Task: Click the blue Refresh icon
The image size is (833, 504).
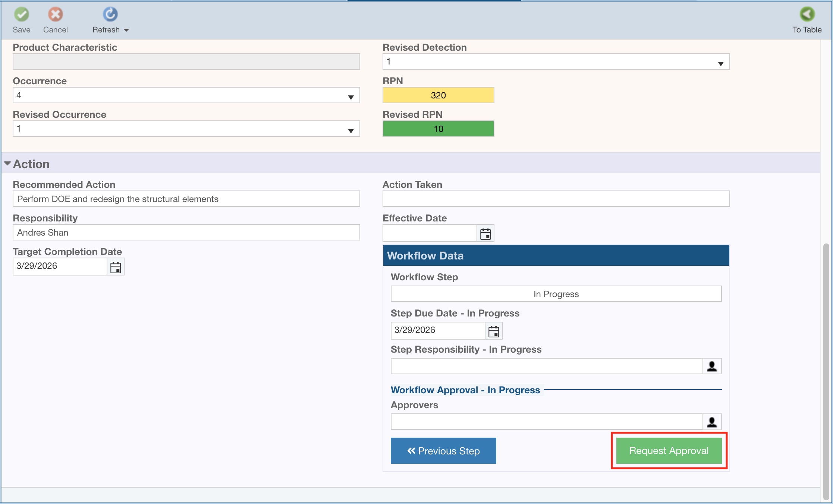Action: click(x=110, y=15)
